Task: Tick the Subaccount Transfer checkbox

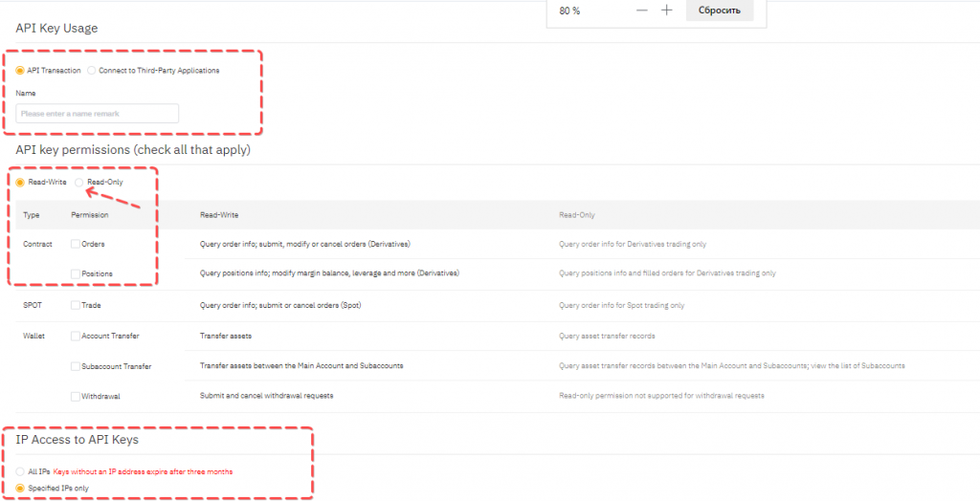Action: pos(75,366)
